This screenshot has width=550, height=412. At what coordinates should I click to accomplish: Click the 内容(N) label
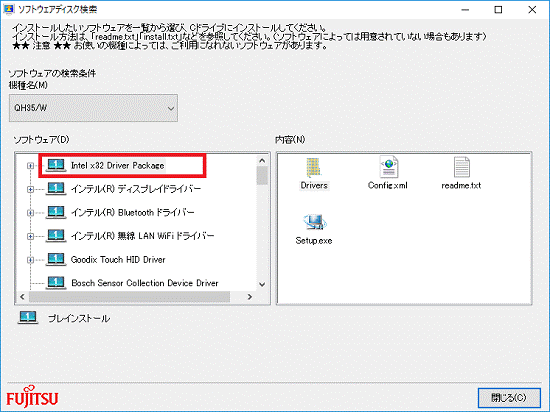(290, 140)
